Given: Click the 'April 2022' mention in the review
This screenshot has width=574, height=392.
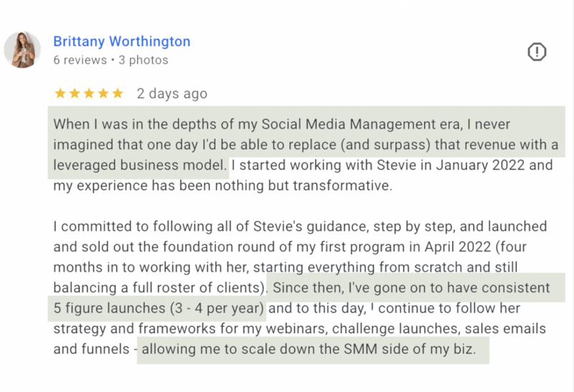Looking at the screenshot, I should [458, 247].
